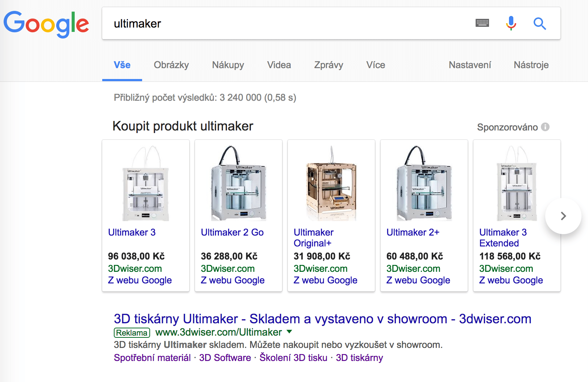The height and width of the screenshot is (382, 588).
Task: Open the Více menu
Action: click(x=376, y=65)
